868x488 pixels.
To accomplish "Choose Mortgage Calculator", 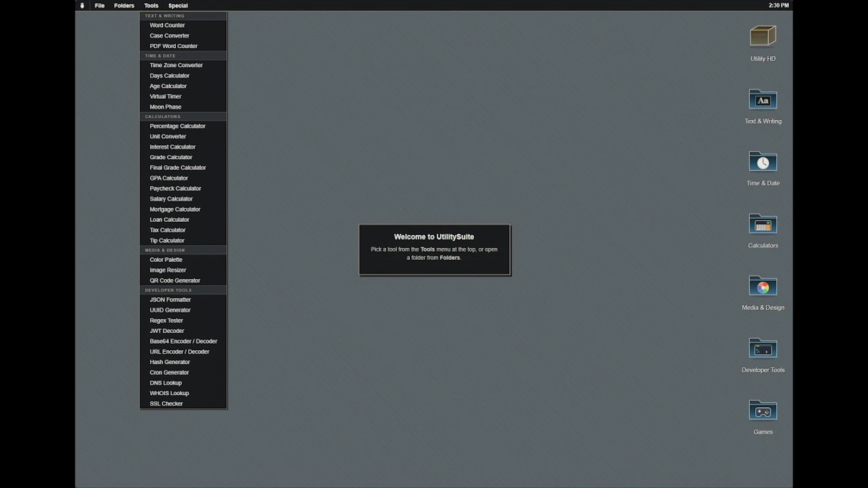I will click(x=183, y=209).
